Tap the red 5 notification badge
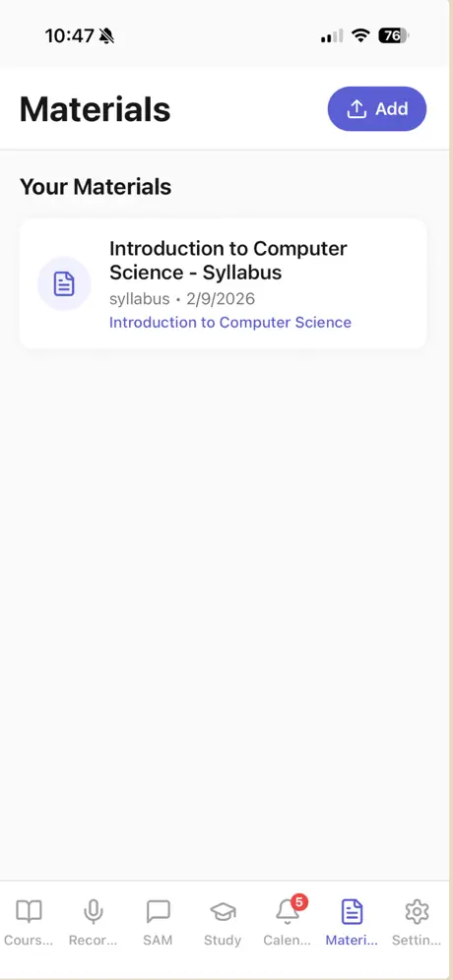 coord(299,902)
